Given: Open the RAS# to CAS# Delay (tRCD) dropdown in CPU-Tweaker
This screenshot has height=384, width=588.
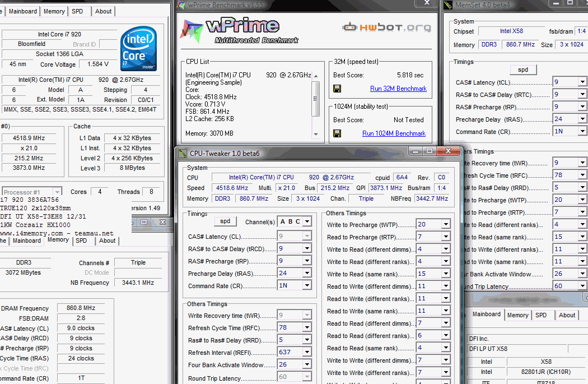Looking at the screenshot, I should pos(307,248).
